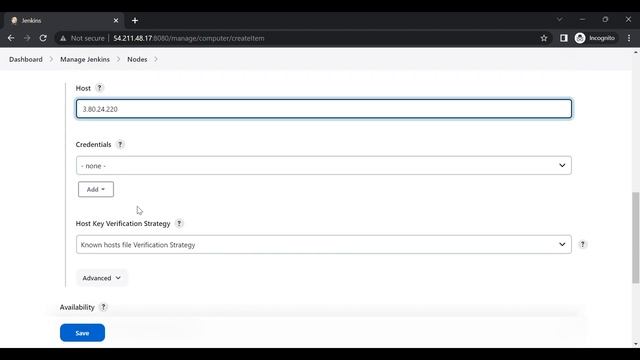Click the scrollbar down arrow
The height and width of the screenshot is (360, 640).
click(x=636, y=344)
